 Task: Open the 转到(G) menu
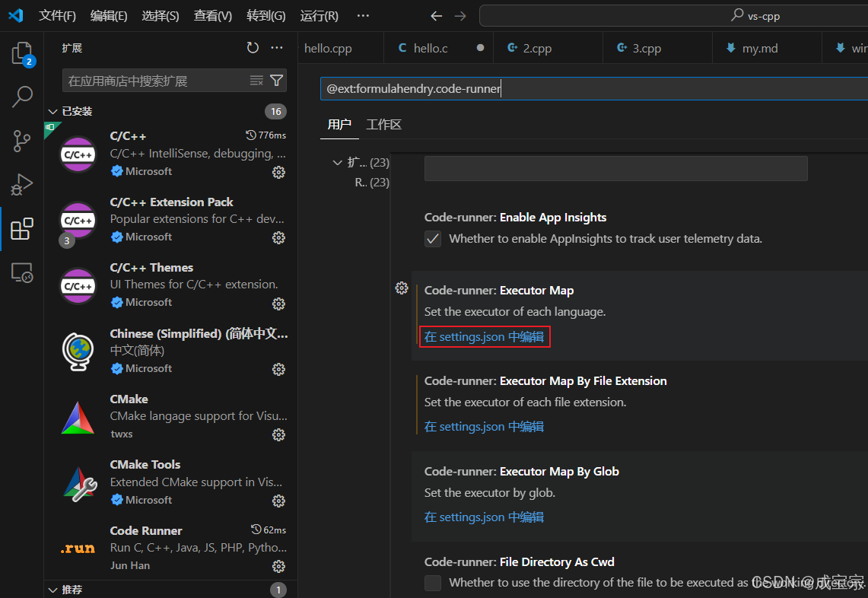pos(265,15)
